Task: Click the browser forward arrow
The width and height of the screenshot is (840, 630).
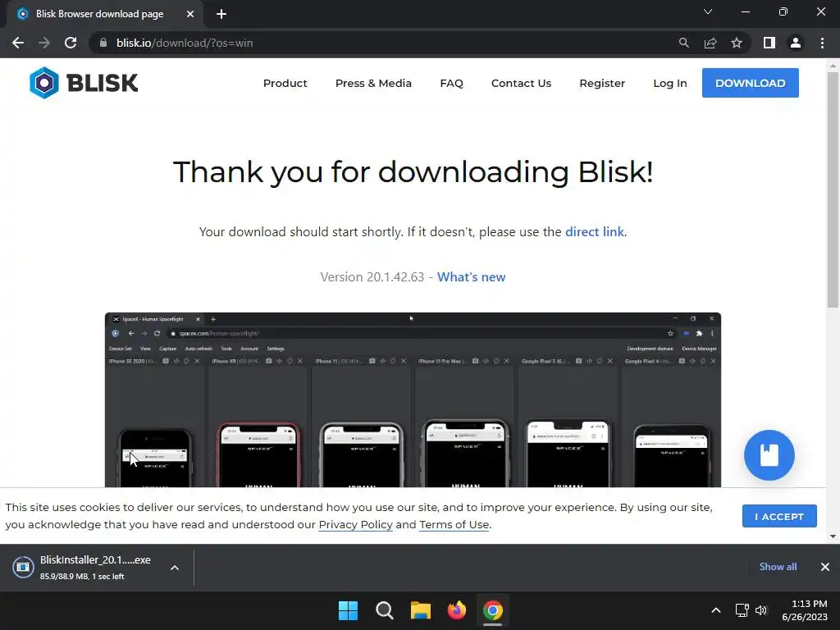Action: click(x=44, y=43)
